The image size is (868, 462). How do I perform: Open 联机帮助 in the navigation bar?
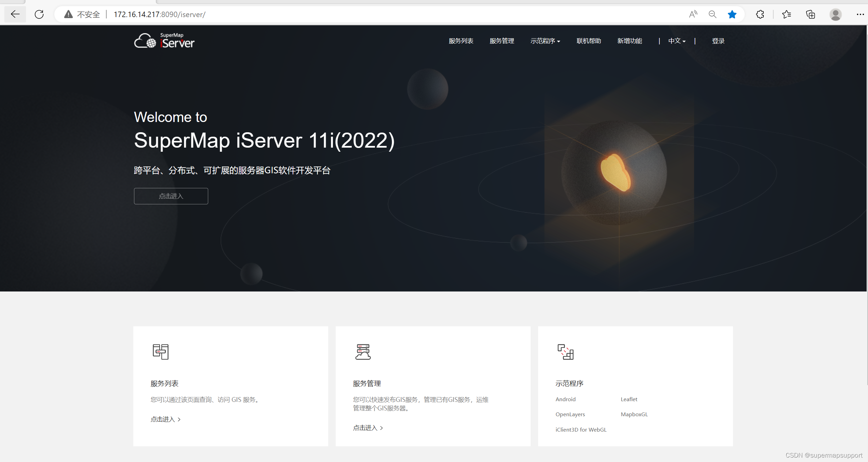589,41
